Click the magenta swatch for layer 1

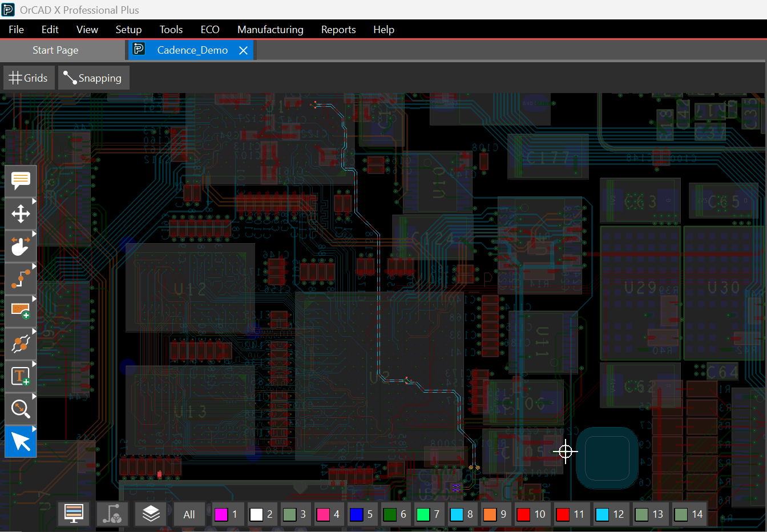[x=221, y=514]
